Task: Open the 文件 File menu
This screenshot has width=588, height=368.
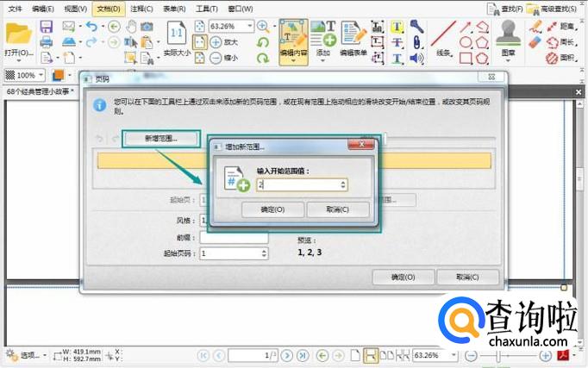Action: tap(15, 9)
